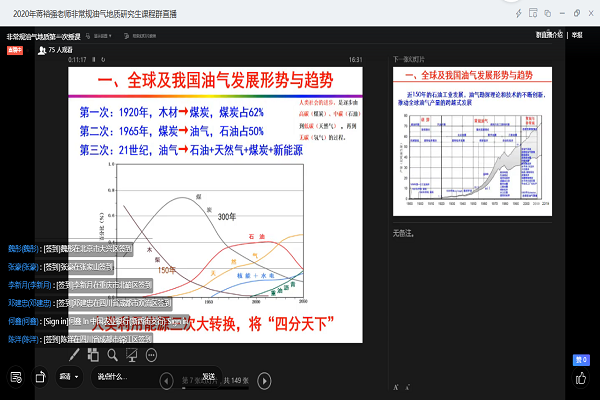Click the 赞 0 like counter badge

pos(582,359)
